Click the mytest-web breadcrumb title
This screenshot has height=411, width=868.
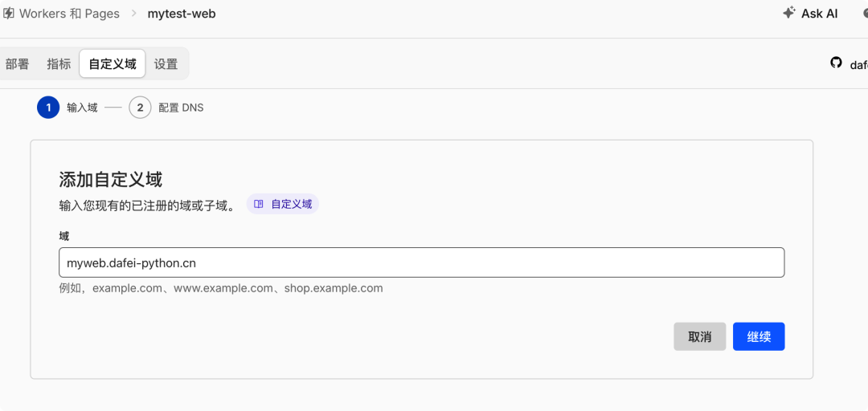pos(182,14)
